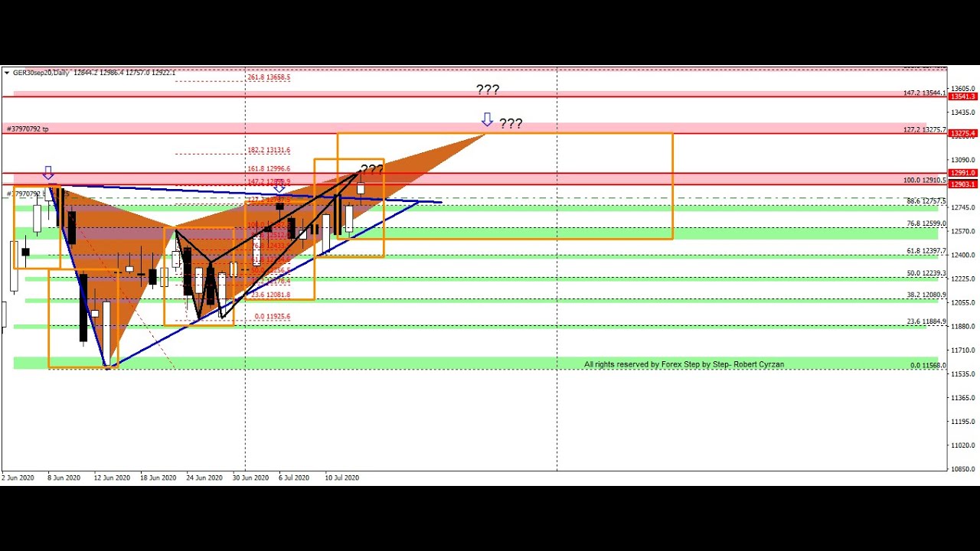
Task: Click 13435.0 on the price scale
Action: pos(963,112)
